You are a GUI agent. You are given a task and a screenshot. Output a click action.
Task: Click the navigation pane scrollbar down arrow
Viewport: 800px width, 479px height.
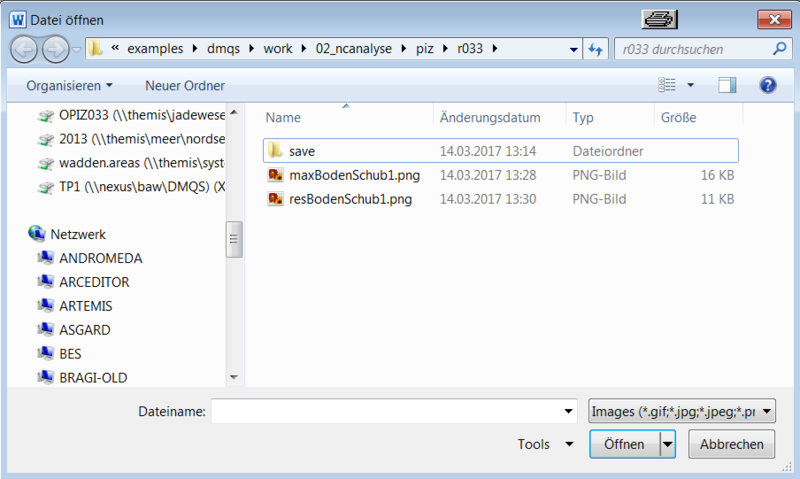click(x=234, y=377)
